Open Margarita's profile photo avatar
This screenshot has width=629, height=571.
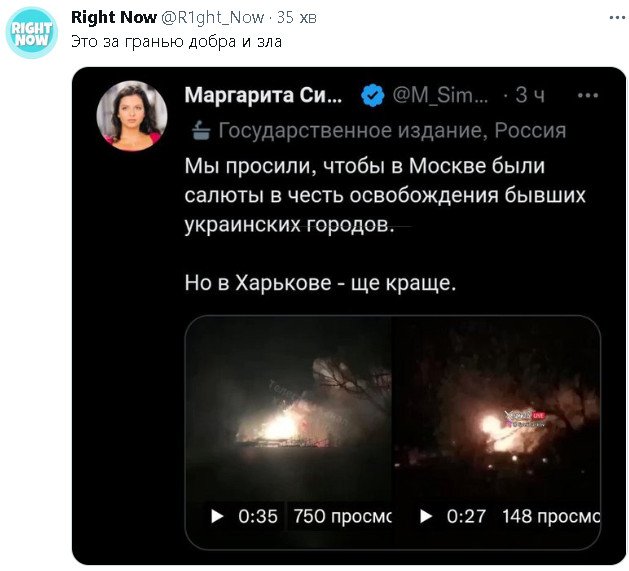point(132,116)
